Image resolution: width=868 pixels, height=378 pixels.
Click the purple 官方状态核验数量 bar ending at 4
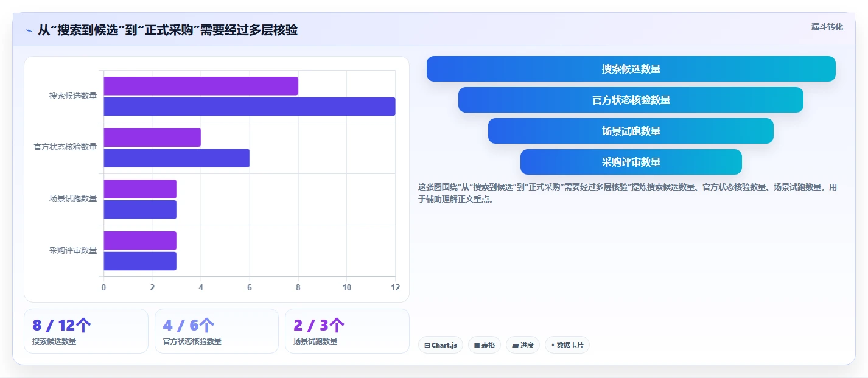click(x=152, y=138)
